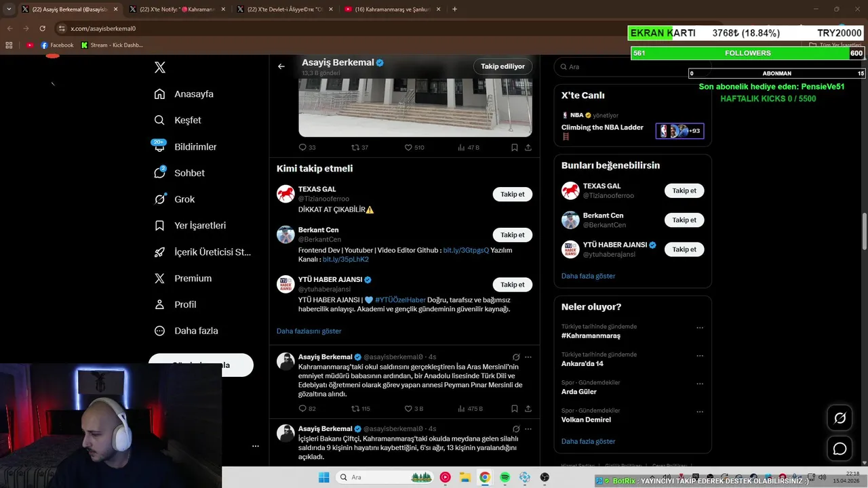Click Grok icon on Mersinli post

(516, 357)
